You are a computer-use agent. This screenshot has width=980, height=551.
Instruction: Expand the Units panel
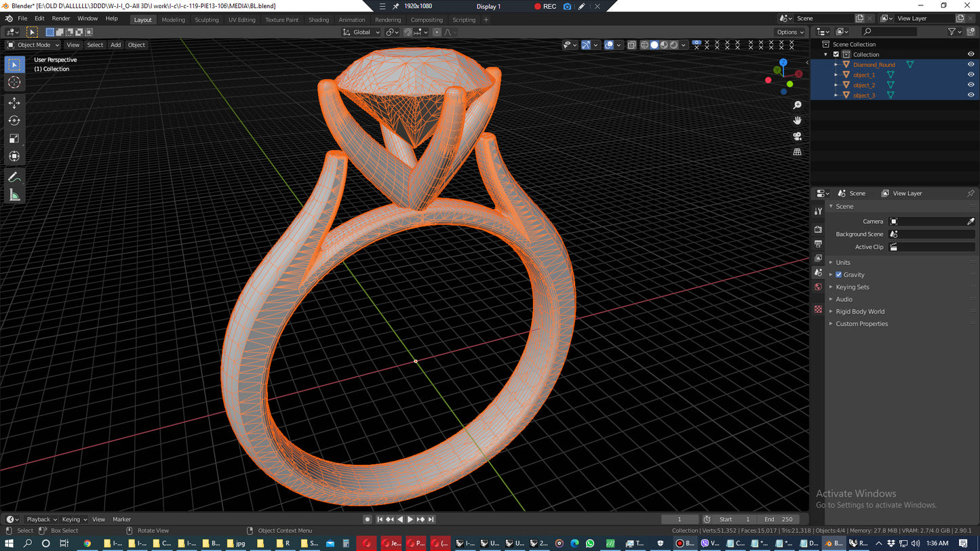pyautogui.click(x=843, y=262)
